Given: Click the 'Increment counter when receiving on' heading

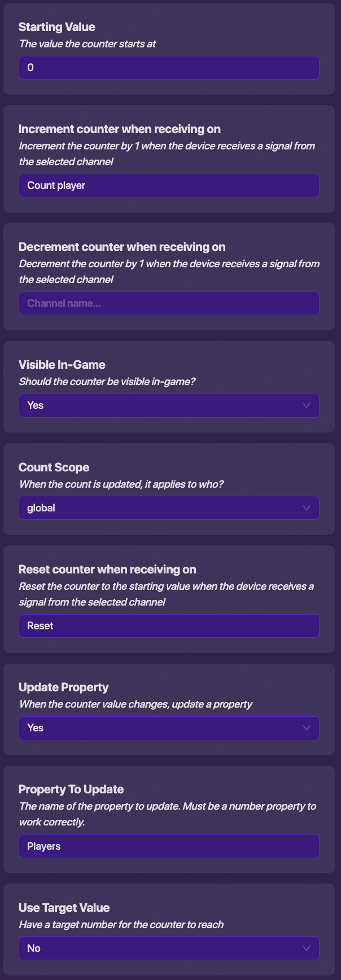Looking at the screenshot, I should tap(119, 129).
